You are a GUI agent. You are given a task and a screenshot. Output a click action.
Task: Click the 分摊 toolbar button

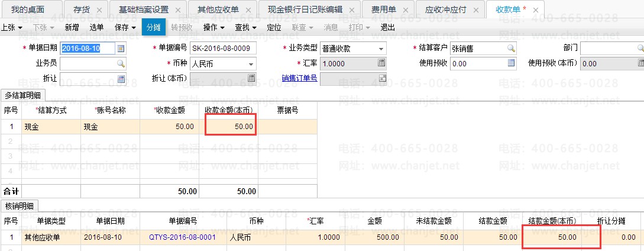(154, 28)
